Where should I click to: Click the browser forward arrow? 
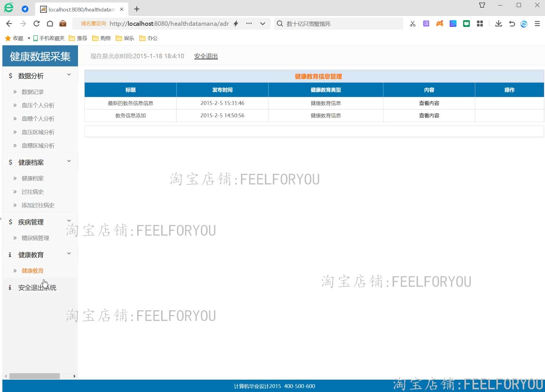(23, 24)
